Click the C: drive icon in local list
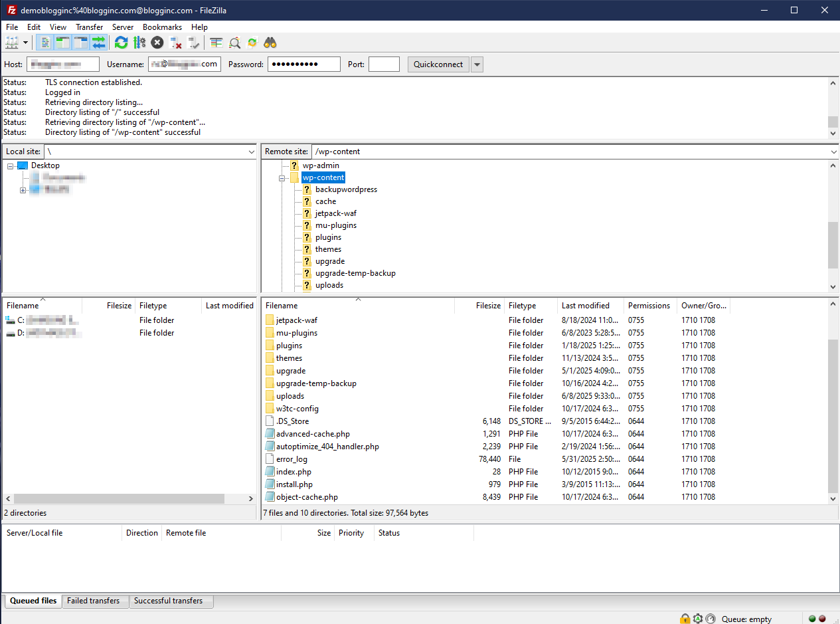Screen dimensions: 840x624 (10, 320)
